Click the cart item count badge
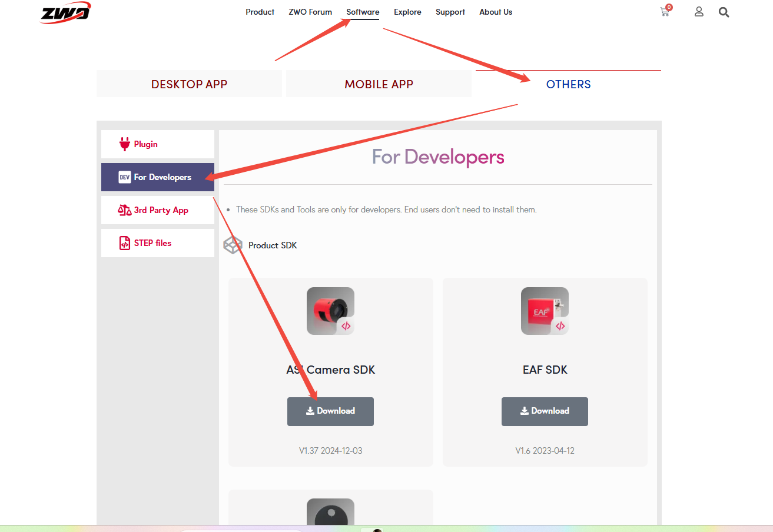 tap(669, 7)
